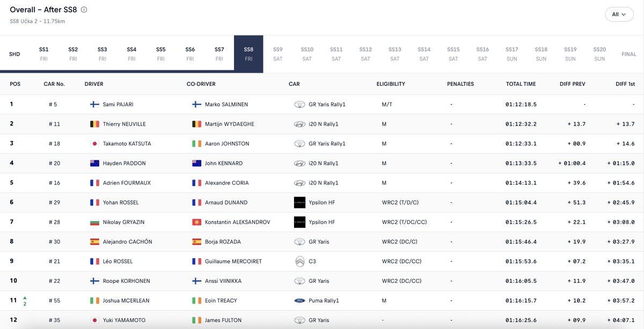Screen dimensions: 644x329
Task: Open co-driver Marko SALMINEN
Action: 226,104
